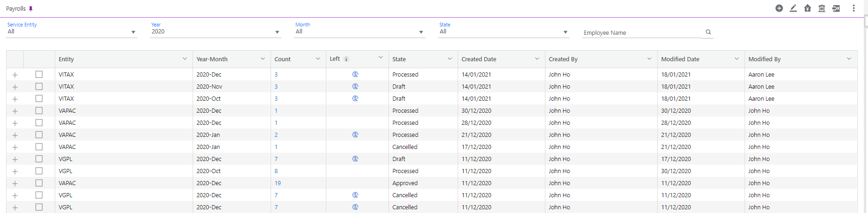This screenshot has width=868, height=213.
Task: Open the Created Date column header menu
Action: 537,59
